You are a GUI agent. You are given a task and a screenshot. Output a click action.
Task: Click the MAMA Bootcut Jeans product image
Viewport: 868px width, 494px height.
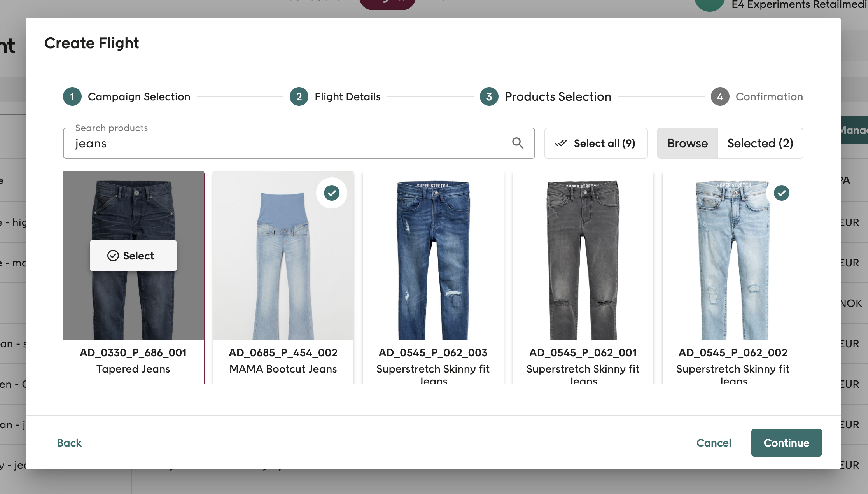[283, 256]
